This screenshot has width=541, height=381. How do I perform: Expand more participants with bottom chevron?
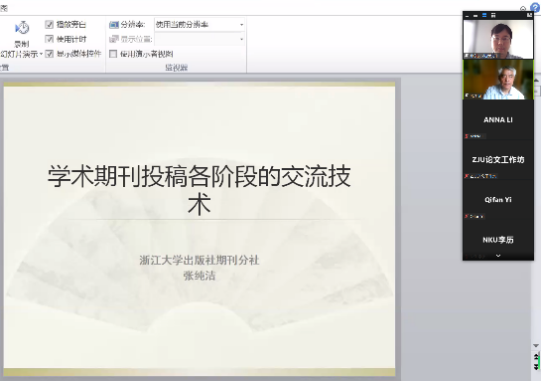click(498, 256)
